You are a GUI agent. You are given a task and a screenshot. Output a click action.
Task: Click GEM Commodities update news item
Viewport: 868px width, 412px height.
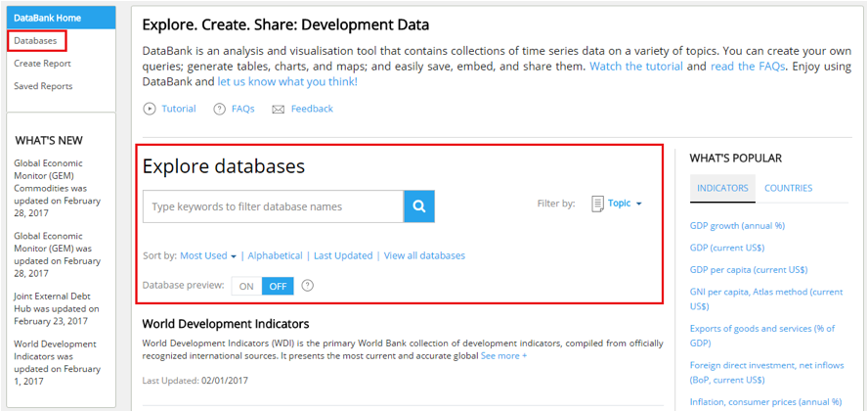pyautogui.click(x=57, y=188)
